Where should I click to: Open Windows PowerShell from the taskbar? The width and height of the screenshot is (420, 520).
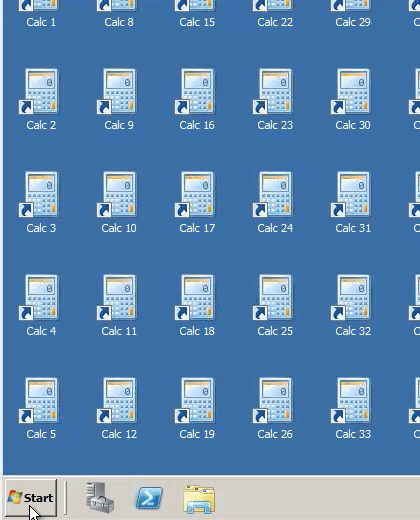(149, 498)
